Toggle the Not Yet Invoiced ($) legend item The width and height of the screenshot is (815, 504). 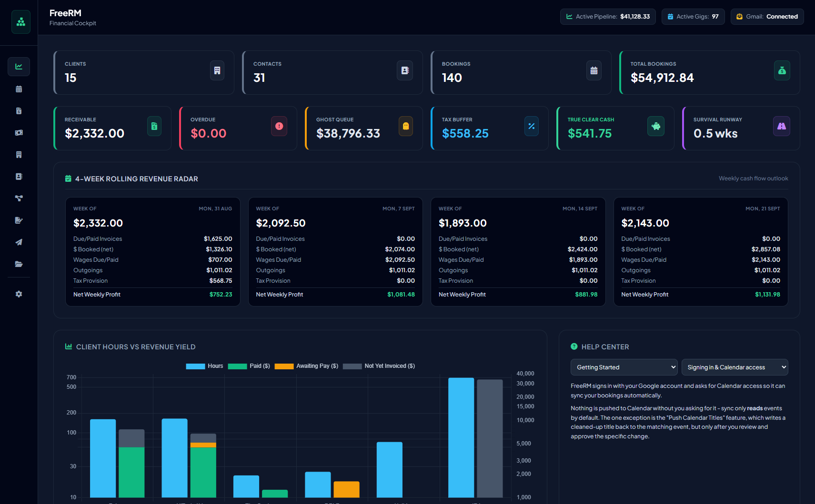tap(379, 366)
